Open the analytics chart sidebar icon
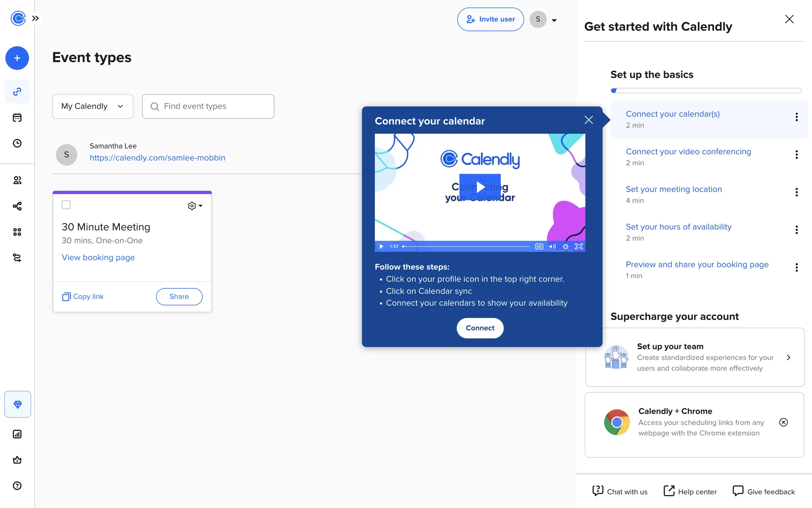 click(17, 434)
